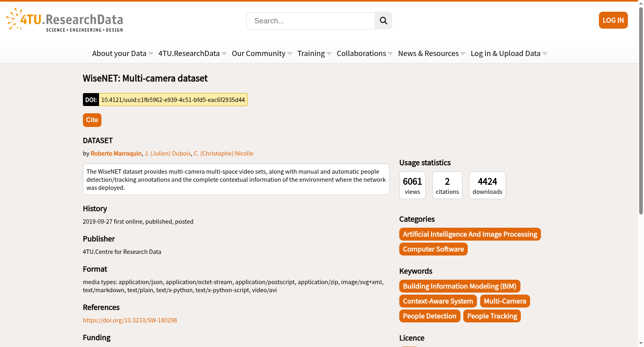
Task: Click the LOG IN button
Action: (613, 20)
